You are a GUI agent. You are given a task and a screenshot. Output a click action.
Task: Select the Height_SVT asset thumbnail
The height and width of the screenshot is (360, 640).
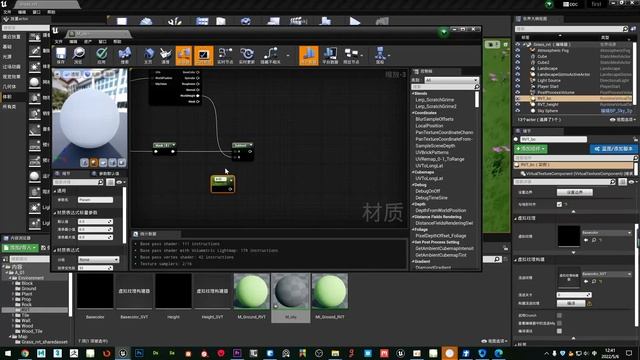212,291
